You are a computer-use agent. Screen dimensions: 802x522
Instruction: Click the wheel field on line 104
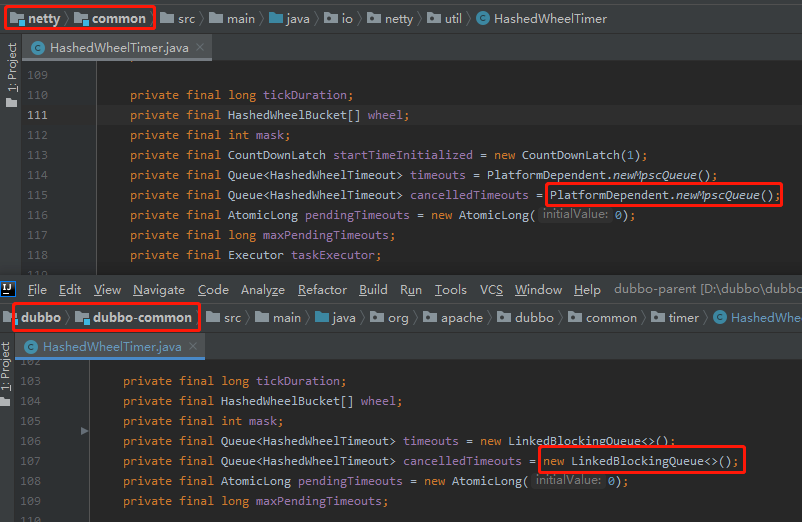377,401
